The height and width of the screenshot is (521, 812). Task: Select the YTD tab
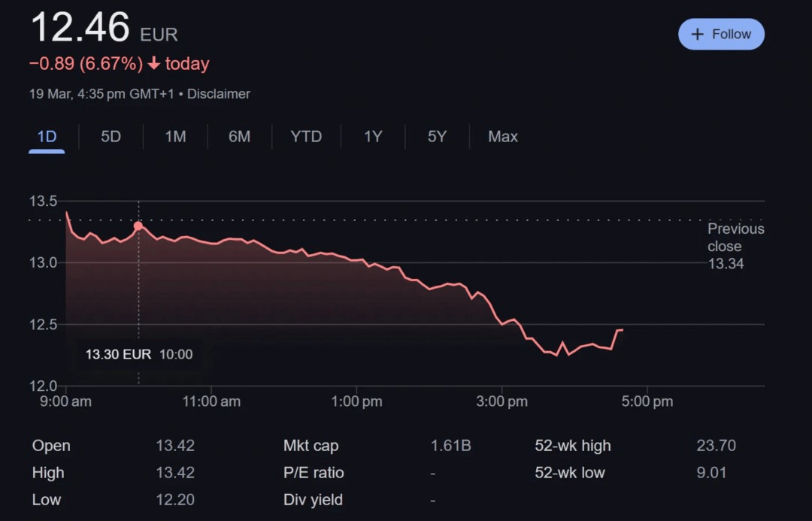click(x=306, y=137)
